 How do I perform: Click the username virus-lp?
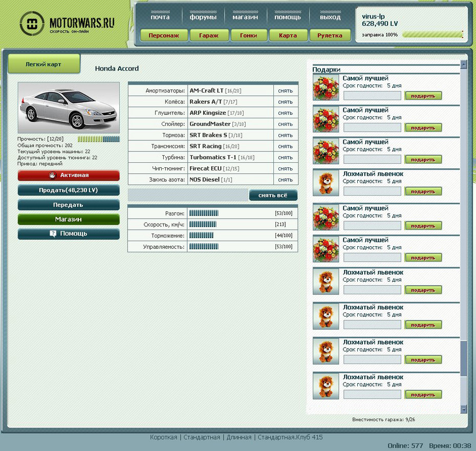(373, 17)
